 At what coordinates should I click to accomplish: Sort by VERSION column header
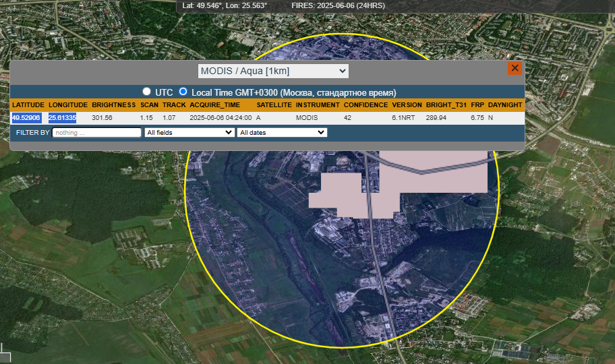[x=407, y=105]
